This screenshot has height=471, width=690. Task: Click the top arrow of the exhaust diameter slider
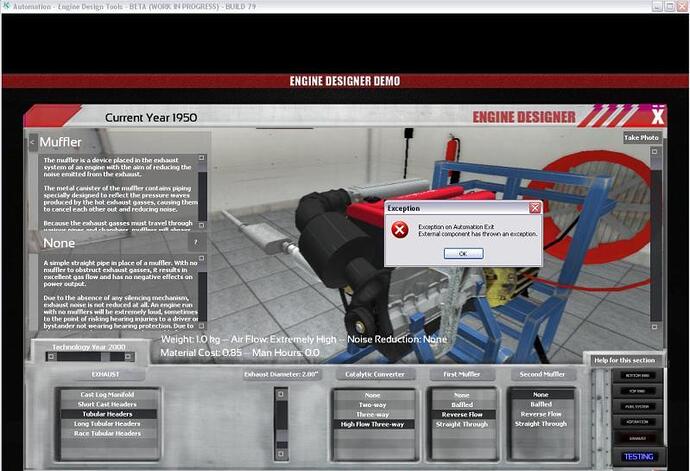pyautogui.click(x=280, y=392)
